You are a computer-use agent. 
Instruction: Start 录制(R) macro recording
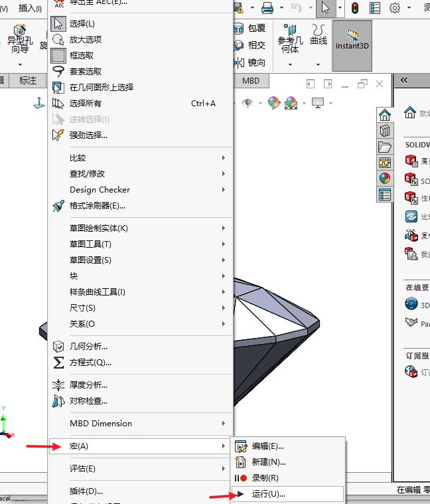coord(287,478)
